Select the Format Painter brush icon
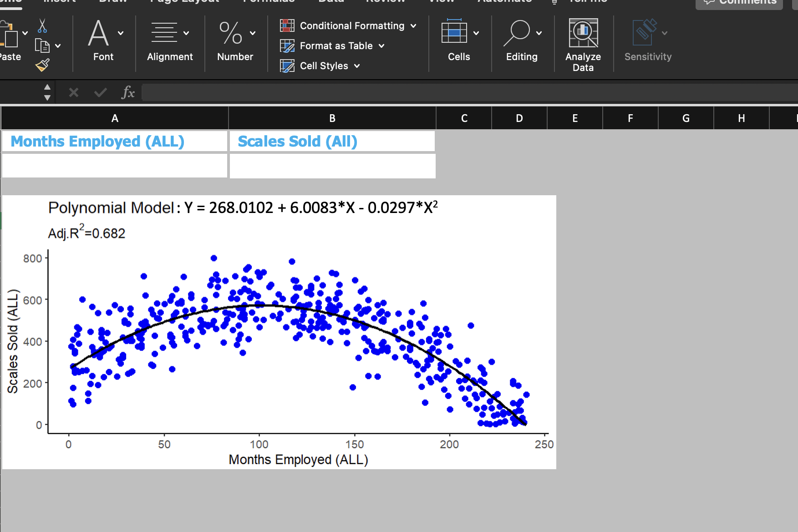The width and height of the screenshot is (798, 532). pos(42,65)
